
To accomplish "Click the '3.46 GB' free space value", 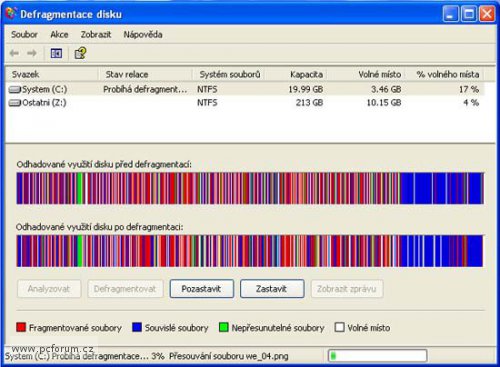I will pos(386,89).
